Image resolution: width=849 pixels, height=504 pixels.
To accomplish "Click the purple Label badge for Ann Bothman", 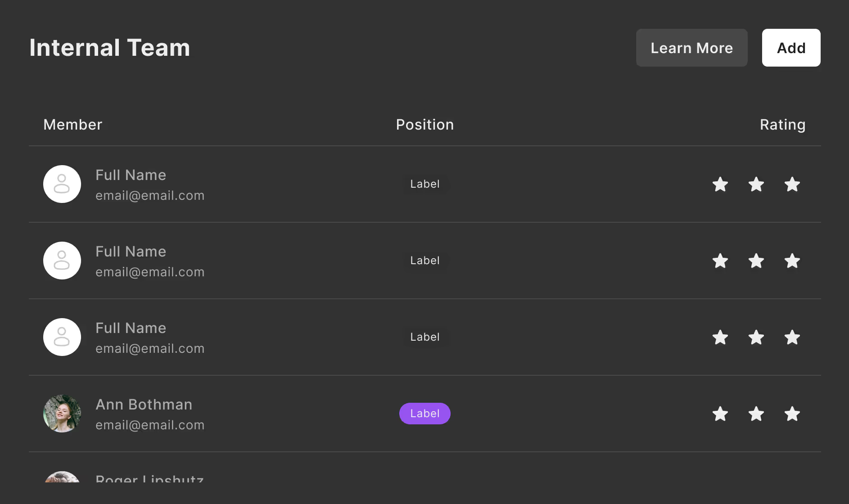I will coord(424,414).
